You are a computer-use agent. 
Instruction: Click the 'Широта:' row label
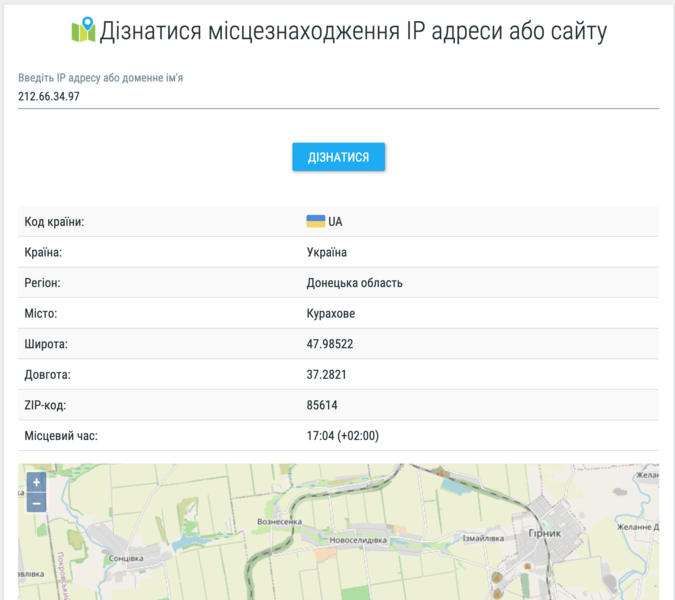[x=46, y=344]
